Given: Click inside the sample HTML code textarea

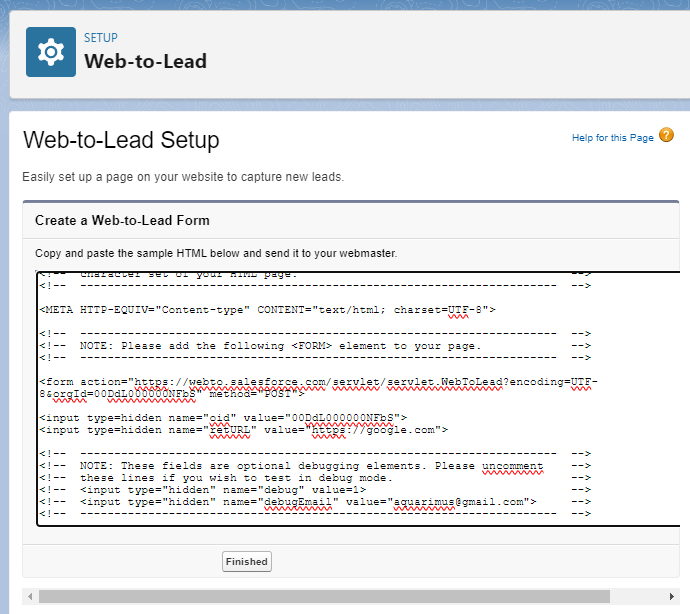Looking at the screenshot, I should pyautogui.click(x=359, y=398).
